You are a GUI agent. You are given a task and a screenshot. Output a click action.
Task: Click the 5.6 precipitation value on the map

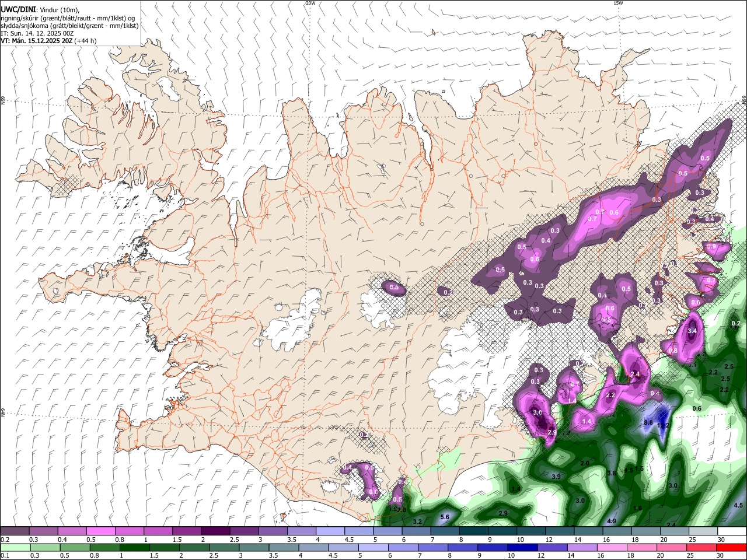[445, 517]
